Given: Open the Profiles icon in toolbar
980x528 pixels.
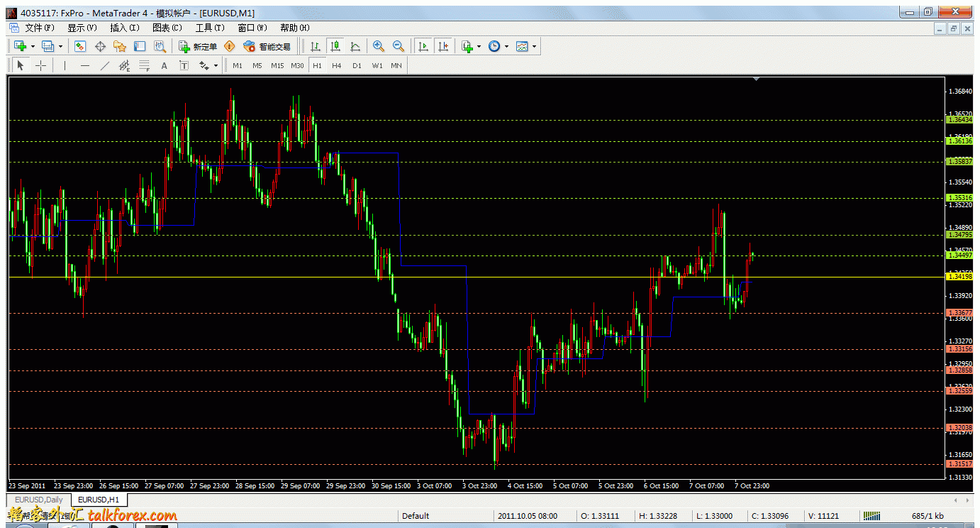Looking at the screenshot, I should (x=48, y=46).
